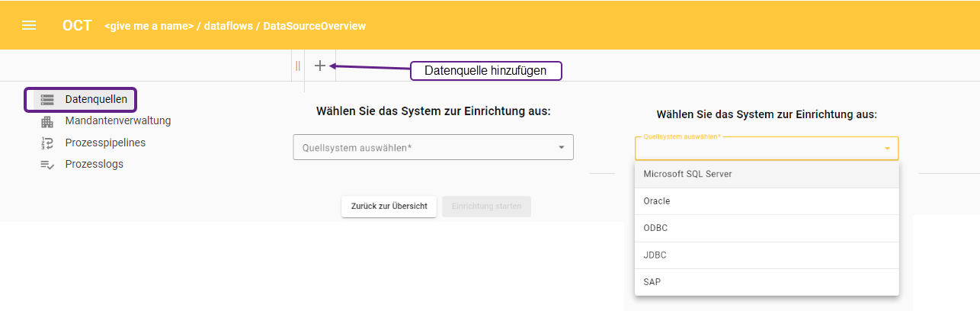Screen dimensions: 980x311
Task: Click the vertical drag handle beside plus icon
Action: tap(298, 66)
